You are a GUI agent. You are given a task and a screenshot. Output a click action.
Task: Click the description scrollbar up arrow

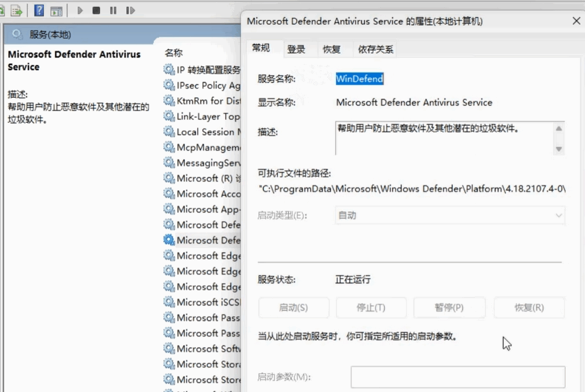pos(559,129)
